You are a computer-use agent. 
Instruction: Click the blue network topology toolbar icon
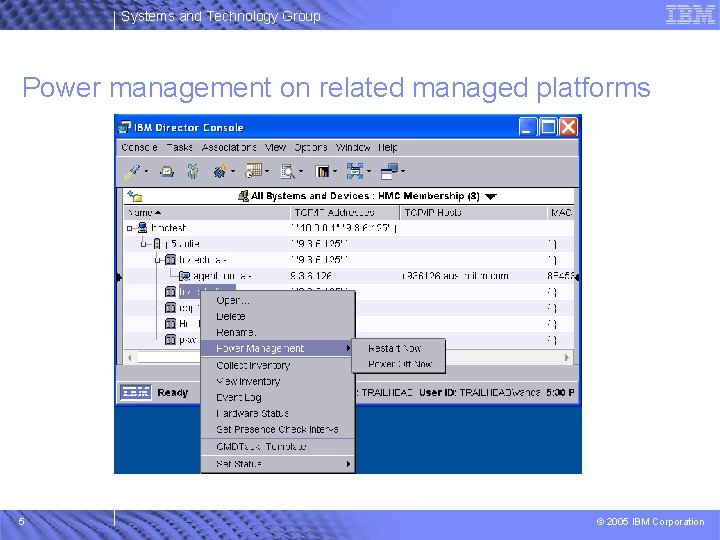tap(354, 171)
